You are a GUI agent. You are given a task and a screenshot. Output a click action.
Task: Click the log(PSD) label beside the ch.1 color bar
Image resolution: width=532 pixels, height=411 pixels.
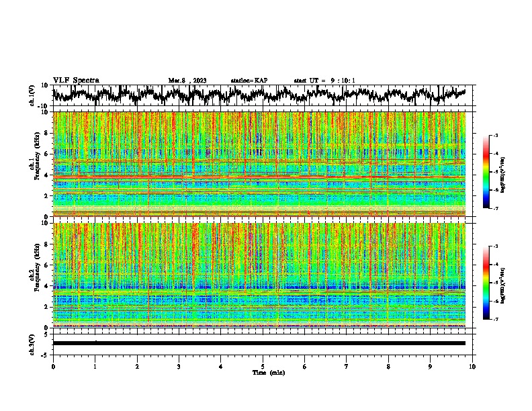pyautogui.click(x=502, y=175)
